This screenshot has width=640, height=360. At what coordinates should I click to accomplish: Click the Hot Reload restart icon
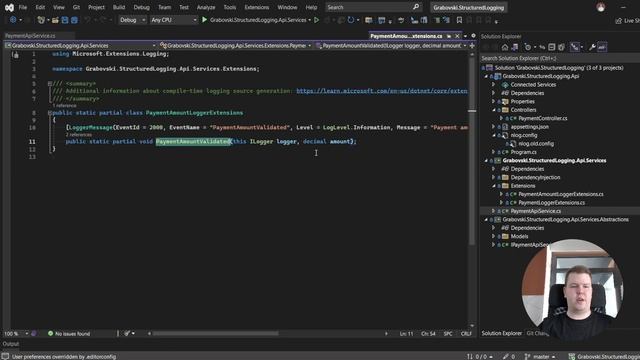pyautogui.click(x=351, y=20)
